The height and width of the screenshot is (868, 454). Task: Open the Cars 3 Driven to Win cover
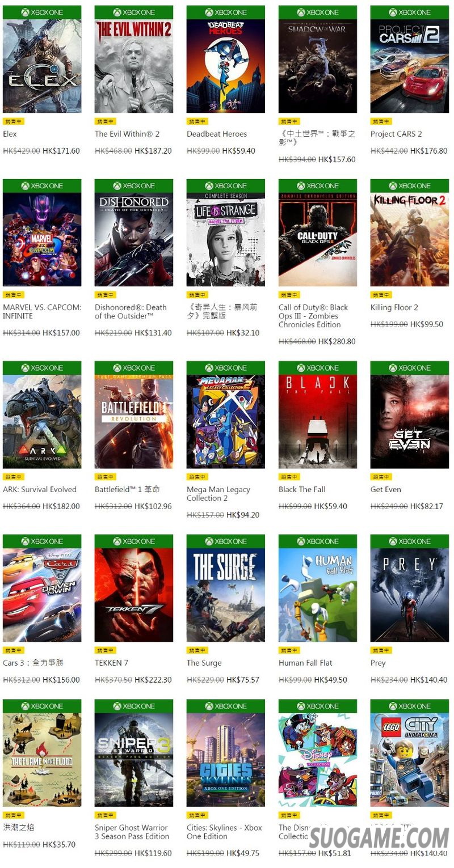click(x=42, y=588)
